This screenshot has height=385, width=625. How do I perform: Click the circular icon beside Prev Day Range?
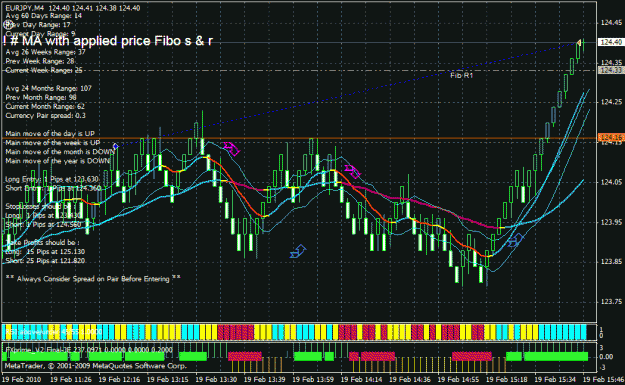pyautogui.click(x=8, y=25)
